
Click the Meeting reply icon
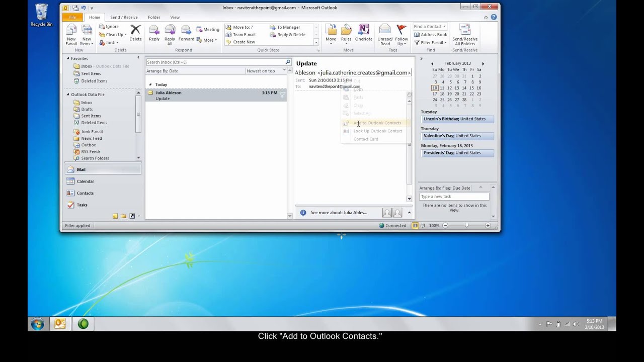[199, 29]
